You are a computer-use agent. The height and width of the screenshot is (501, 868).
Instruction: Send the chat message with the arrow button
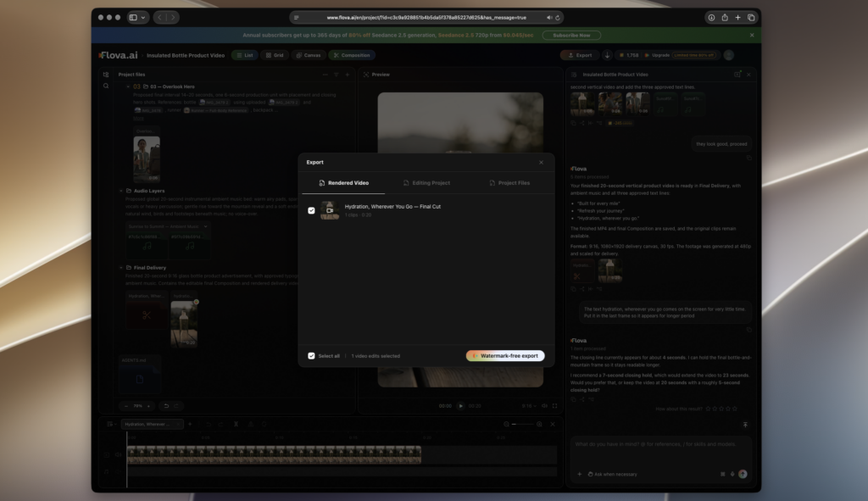743,474
